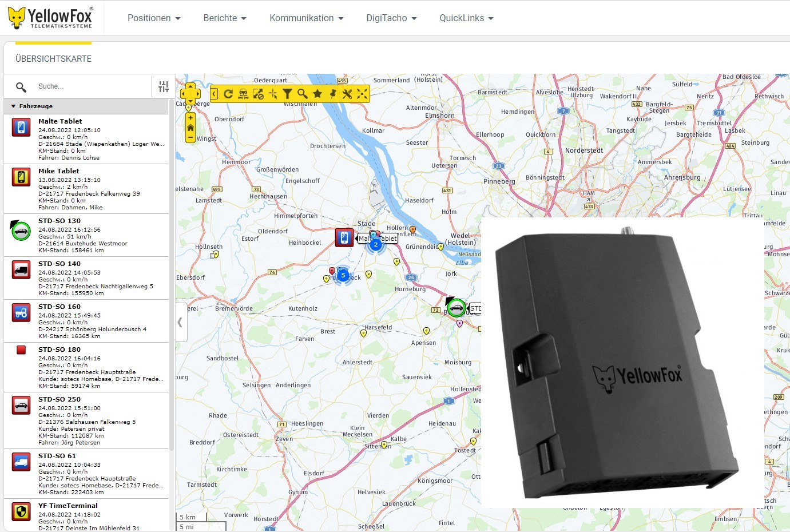Screen dimensions: 790x532
Task: Open the Positionen menu
Action: [x=154, y=18]
